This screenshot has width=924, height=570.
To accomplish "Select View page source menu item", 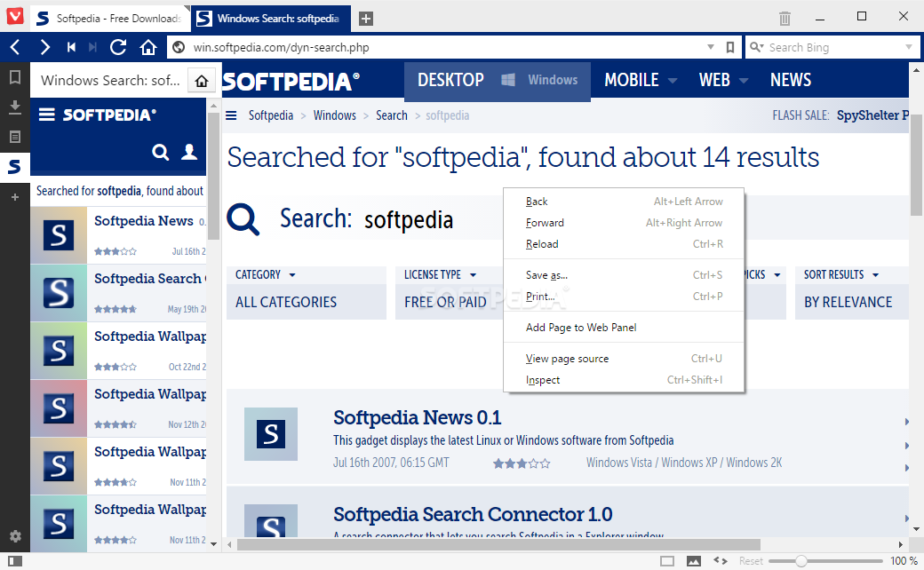I will point(624,359).
